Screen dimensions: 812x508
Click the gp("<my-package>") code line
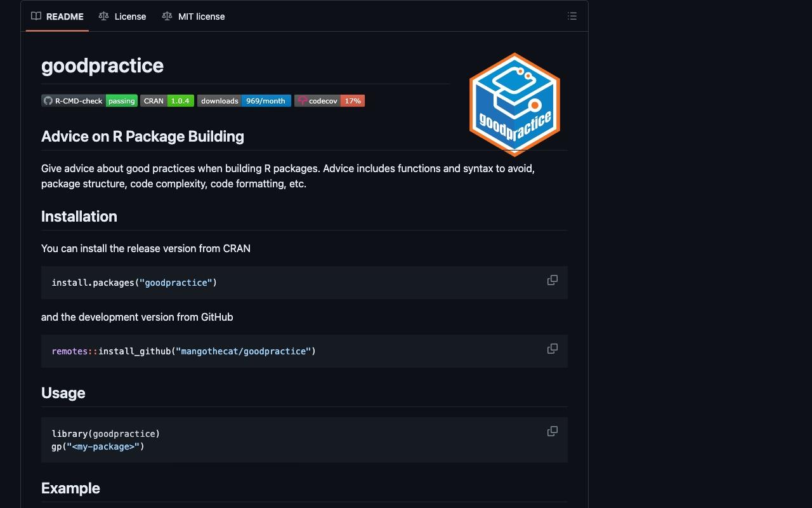click(x=98, y=446)
